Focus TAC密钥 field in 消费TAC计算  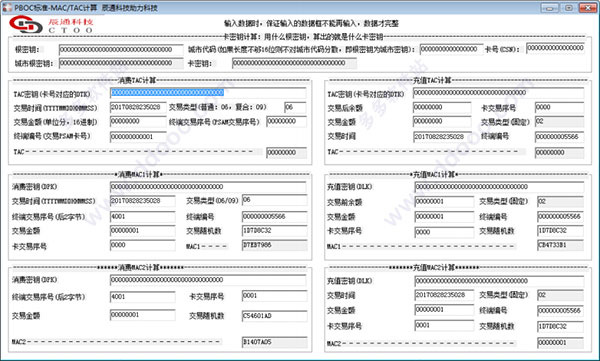[208, 93]
